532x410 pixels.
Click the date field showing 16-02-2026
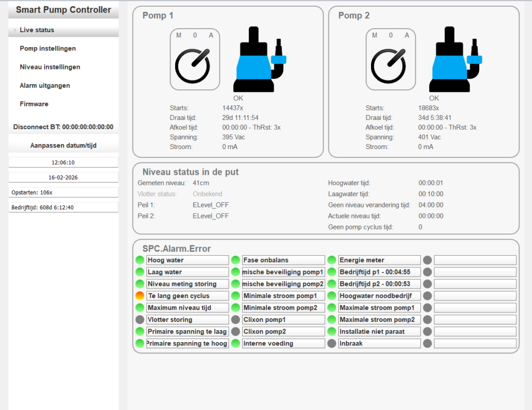pyautogui.click(x=63, y=177)
